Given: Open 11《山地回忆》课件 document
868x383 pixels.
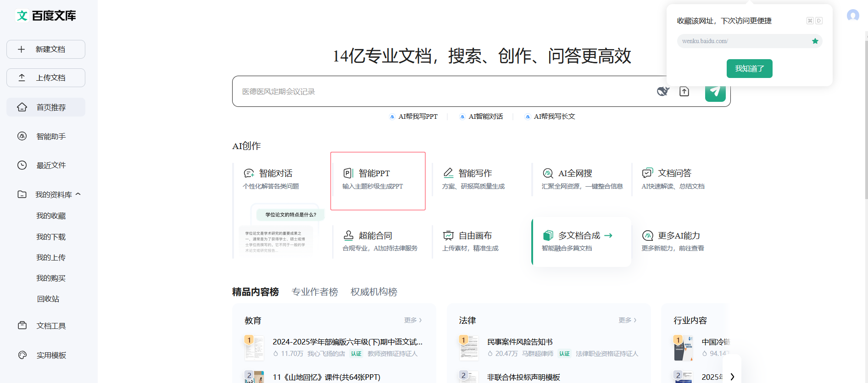Looking at the screenshot, I should [326, 377].
